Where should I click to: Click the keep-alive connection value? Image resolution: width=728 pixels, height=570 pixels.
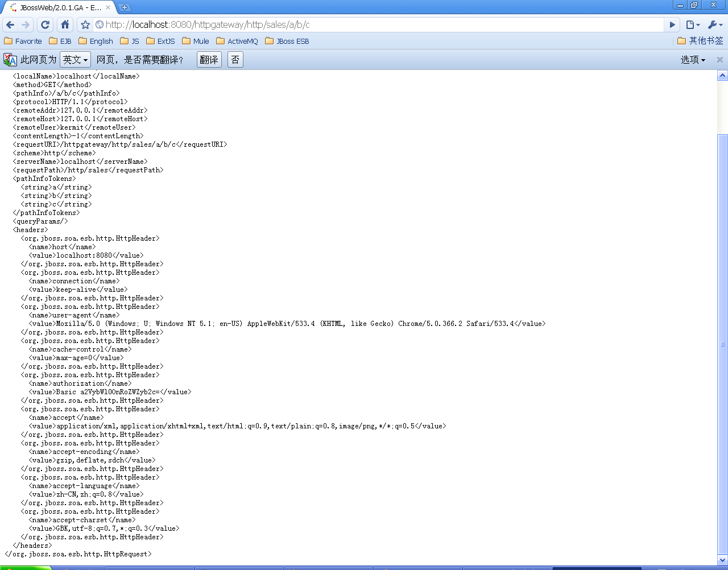(x=78, y=290)
